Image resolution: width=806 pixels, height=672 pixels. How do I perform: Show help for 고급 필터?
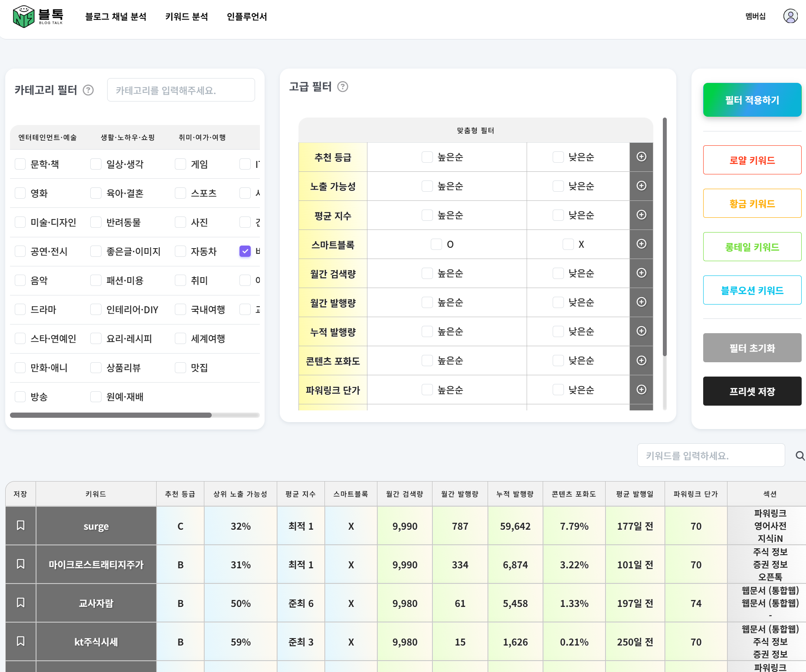click(x=343, y=87)
